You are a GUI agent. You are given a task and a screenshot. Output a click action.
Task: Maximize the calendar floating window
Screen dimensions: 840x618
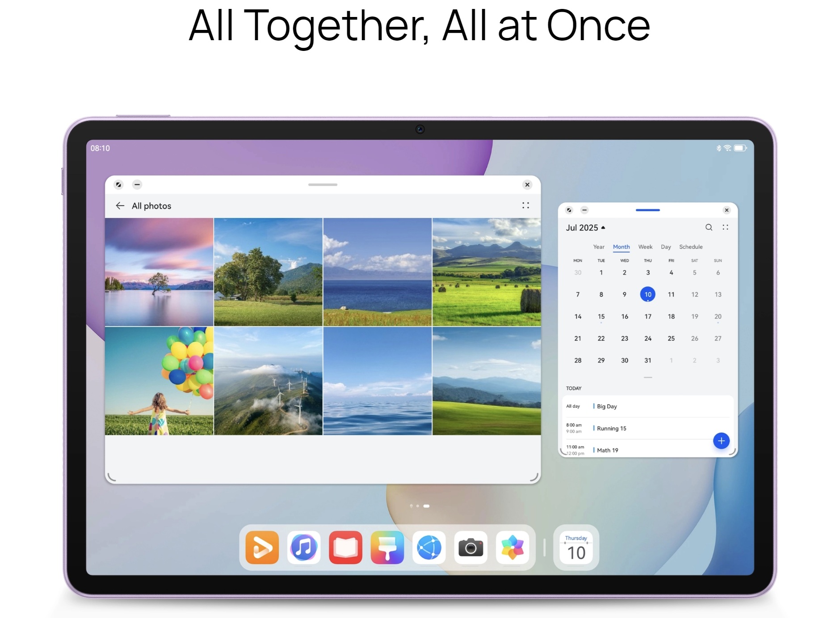569,210
